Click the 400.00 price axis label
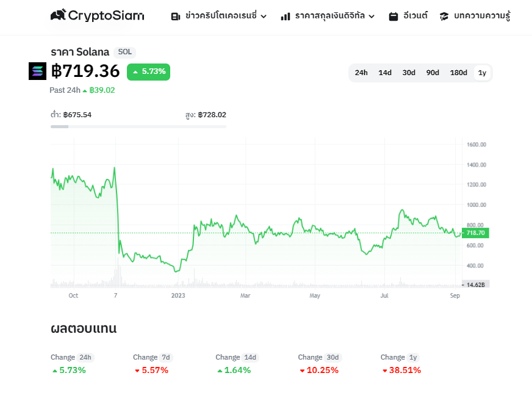The height and width of the screenshot is (395, 532). click(475, 266)
